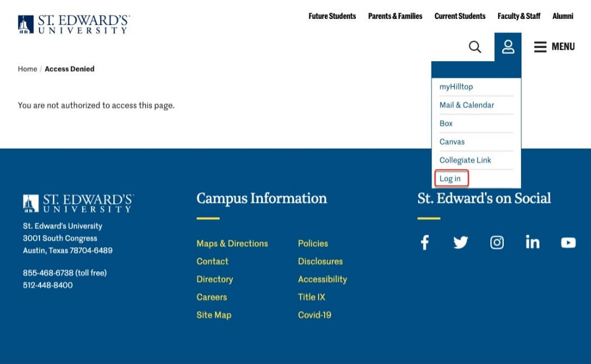The image size is (591, 364).
Task: Open the Twitter social icon
Action: tap(460, 242)
